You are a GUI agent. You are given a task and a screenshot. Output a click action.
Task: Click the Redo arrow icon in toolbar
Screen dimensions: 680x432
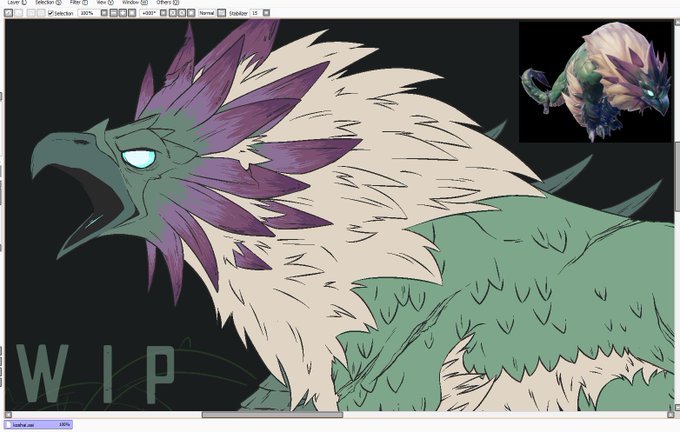(x=19, y=13)
